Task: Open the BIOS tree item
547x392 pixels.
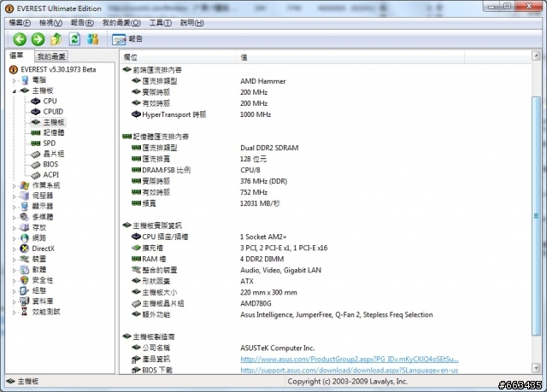Action: [50, 164]
